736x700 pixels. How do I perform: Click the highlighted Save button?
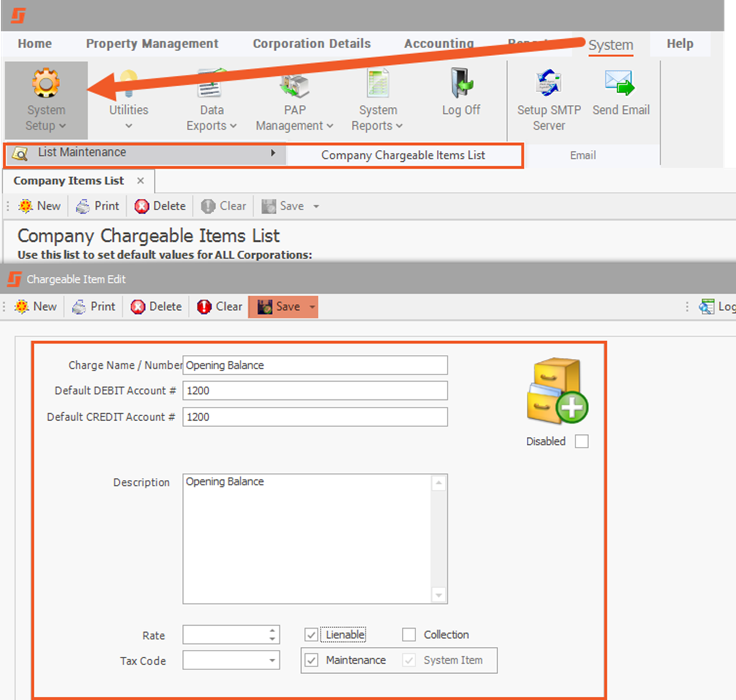(279, 307)
